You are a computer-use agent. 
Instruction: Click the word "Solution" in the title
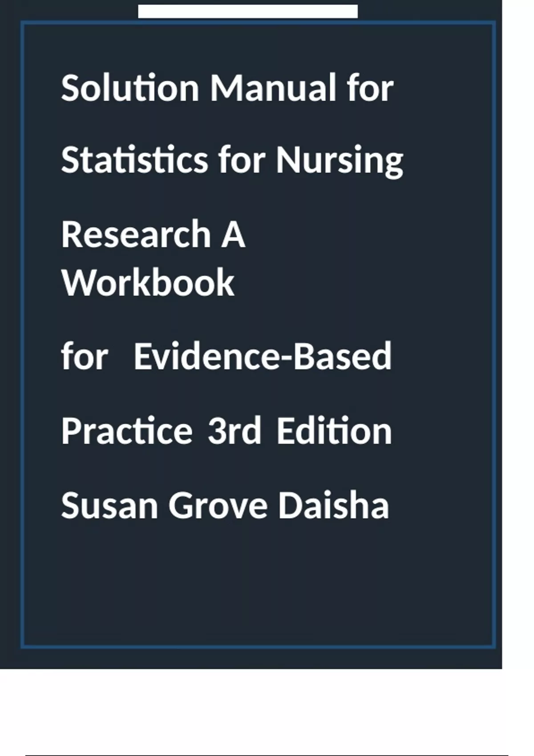tap(129, 88)
